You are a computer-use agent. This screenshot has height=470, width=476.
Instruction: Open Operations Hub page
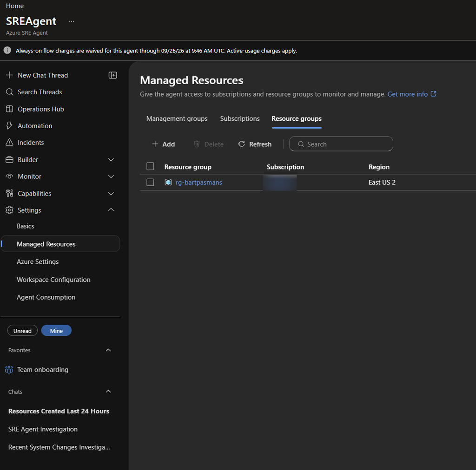pyautogui.click(x=41, y=109)
